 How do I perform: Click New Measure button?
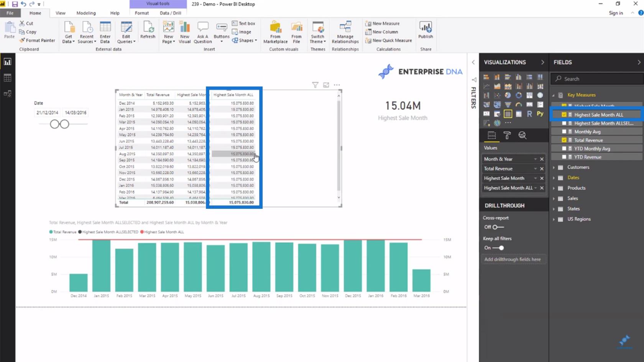click(382, 23)
